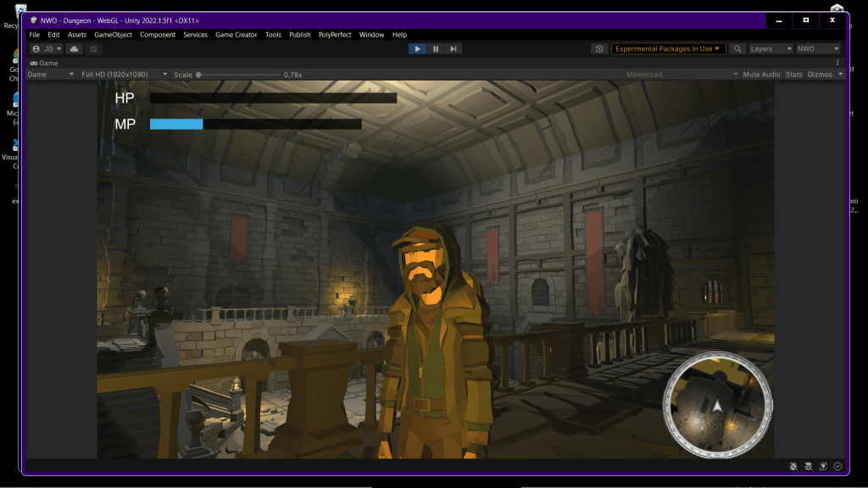This screenshot has width=868, height=488.
Task: Click the magnifier Search icon in toolbar
Action: [x=737, y=49]
